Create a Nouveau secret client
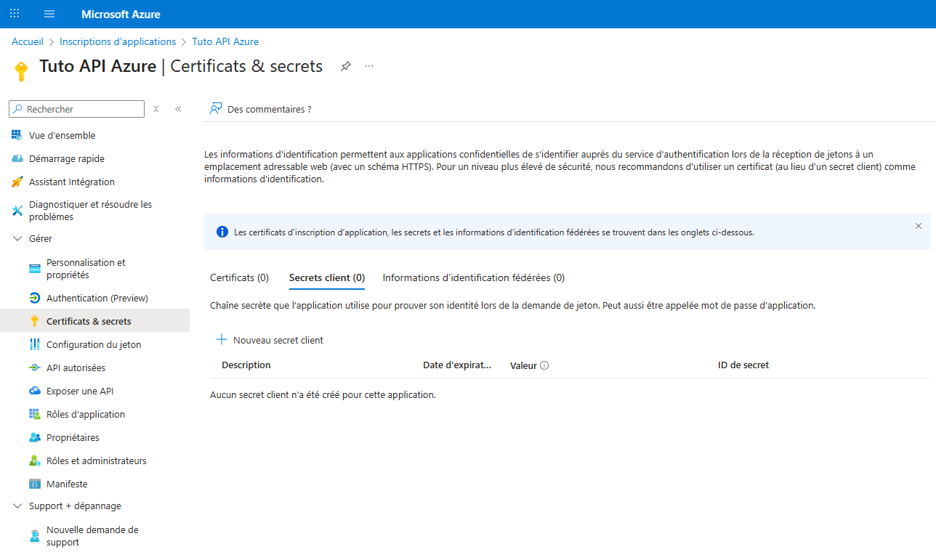 269,339
